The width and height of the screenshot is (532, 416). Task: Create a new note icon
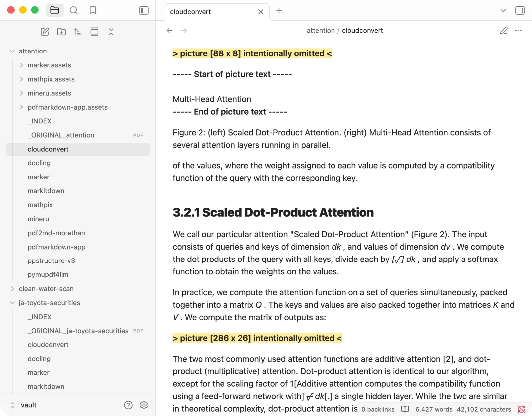coord(45,32)
